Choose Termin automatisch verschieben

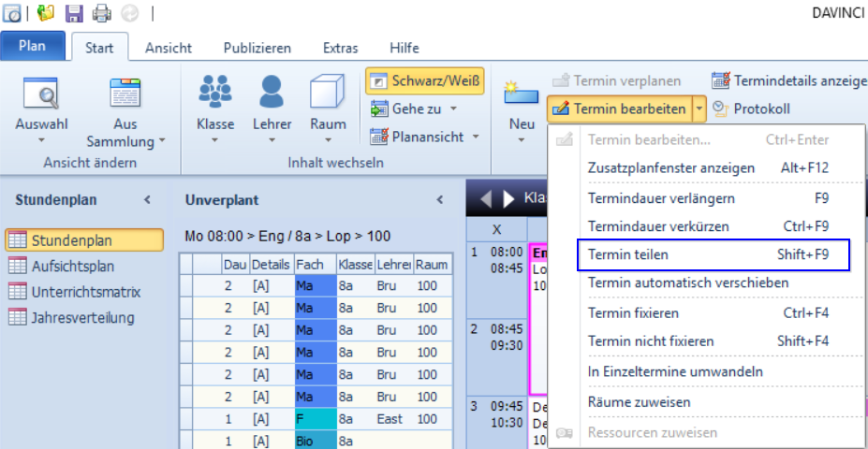coord(707,282)
